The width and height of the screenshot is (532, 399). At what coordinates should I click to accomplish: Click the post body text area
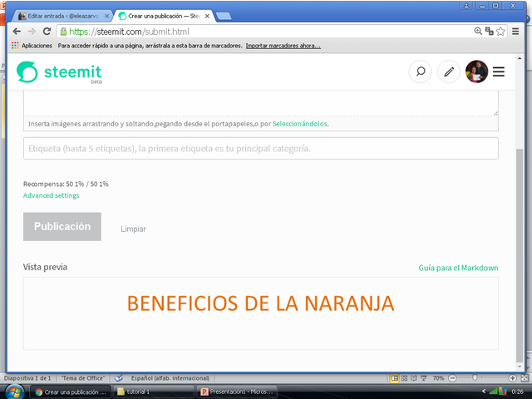(260, 103)
